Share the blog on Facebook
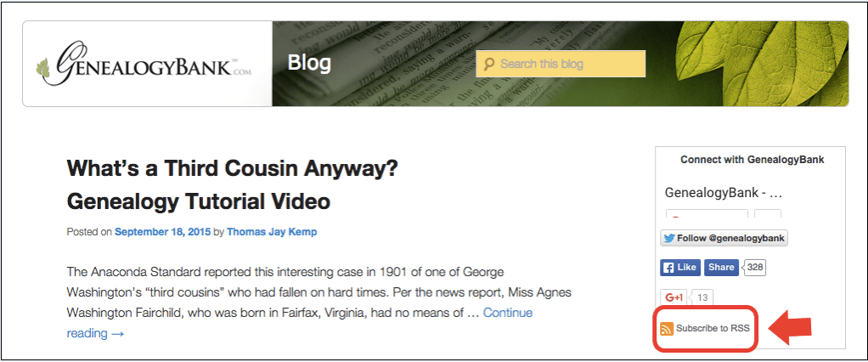The width and height of the screenshot is (868, 362). click(x=721, y=268)
